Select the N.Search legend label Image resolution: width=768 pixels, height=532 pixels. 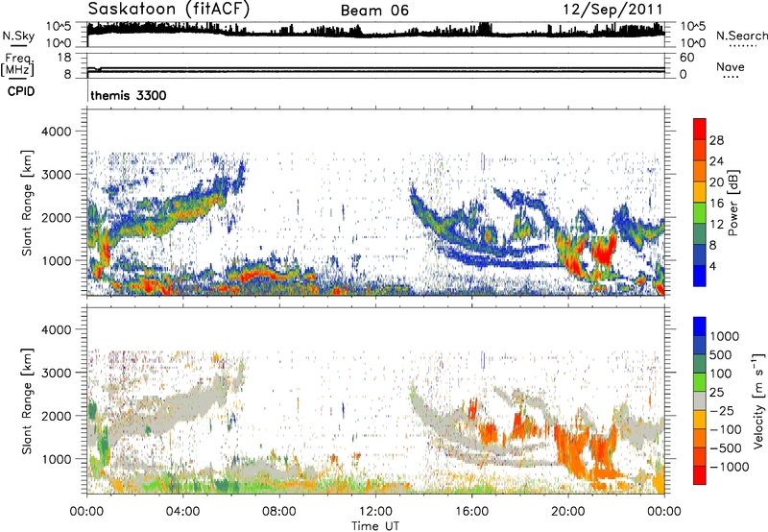[741, 36]
